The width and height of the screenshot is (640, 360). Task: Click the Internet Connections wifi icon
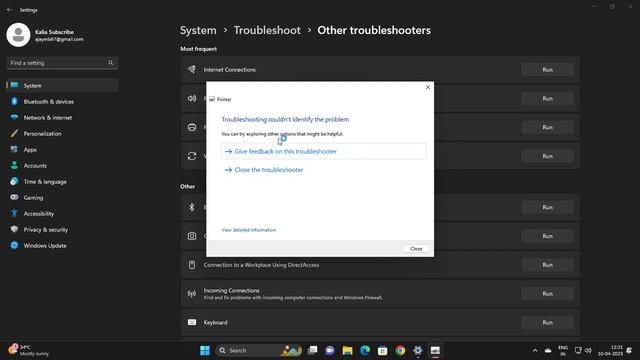[192, 69]
